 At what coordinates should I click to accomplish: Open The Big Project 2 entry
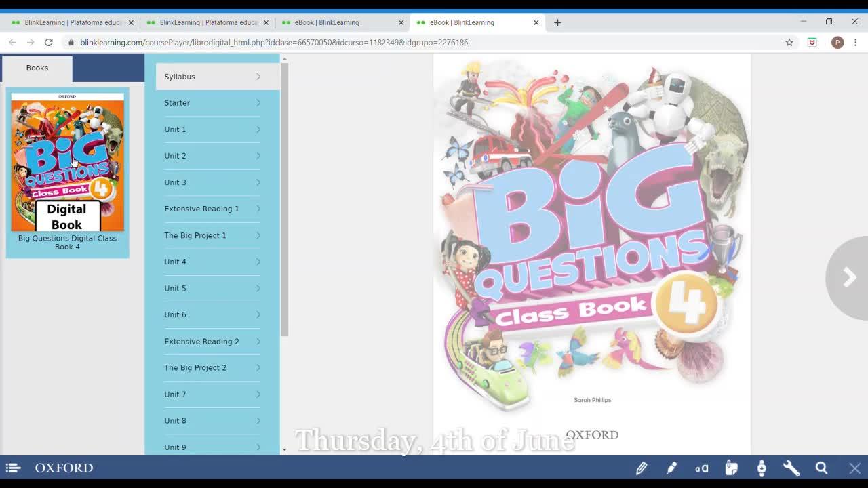coord(212,367)
